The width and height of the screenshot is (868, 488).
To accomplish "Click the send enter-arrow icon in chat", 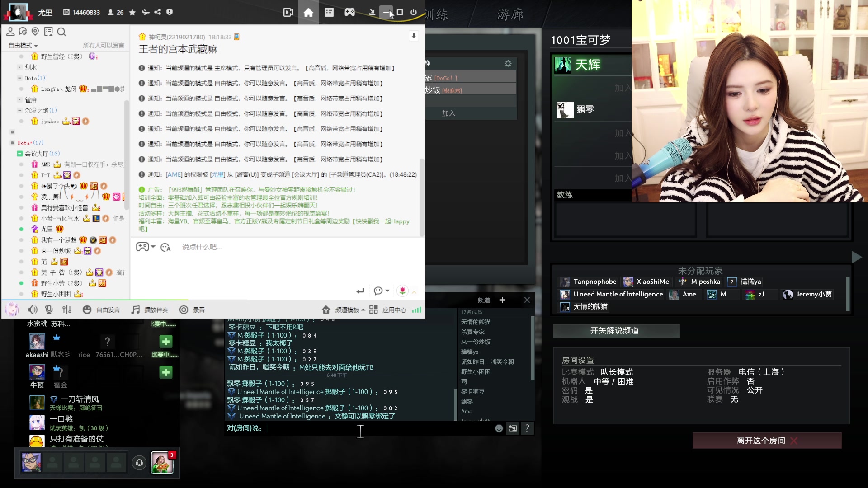I will pyautogui.click(x=360, y=291).
